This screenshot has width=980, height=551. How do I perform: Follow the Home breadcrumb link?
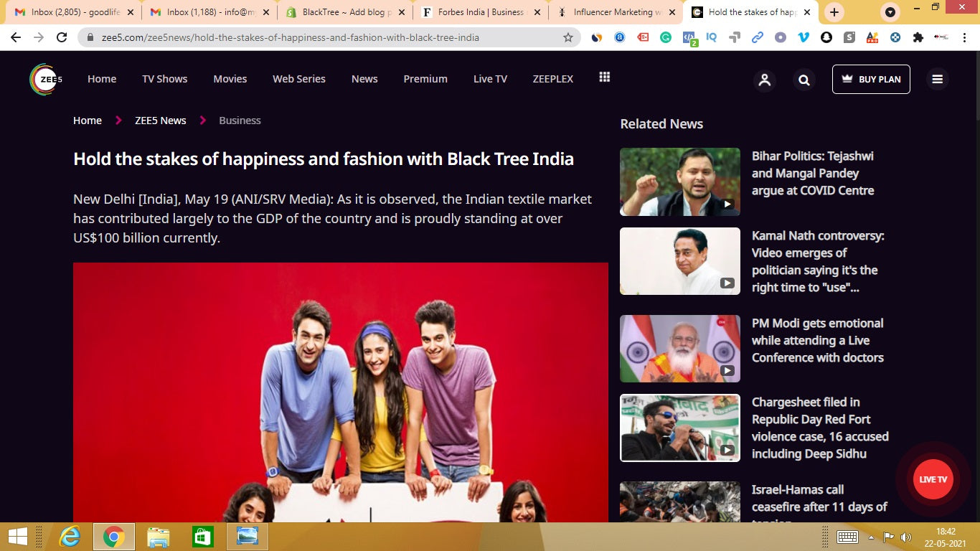coord(88,121)
